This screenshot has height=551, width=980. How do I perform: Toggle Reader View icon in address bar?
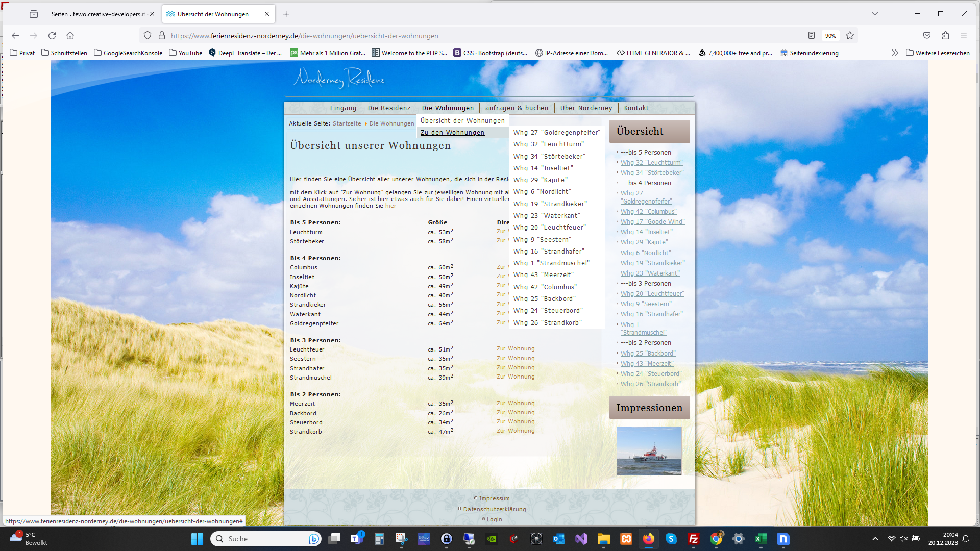(x=812, y=36)
